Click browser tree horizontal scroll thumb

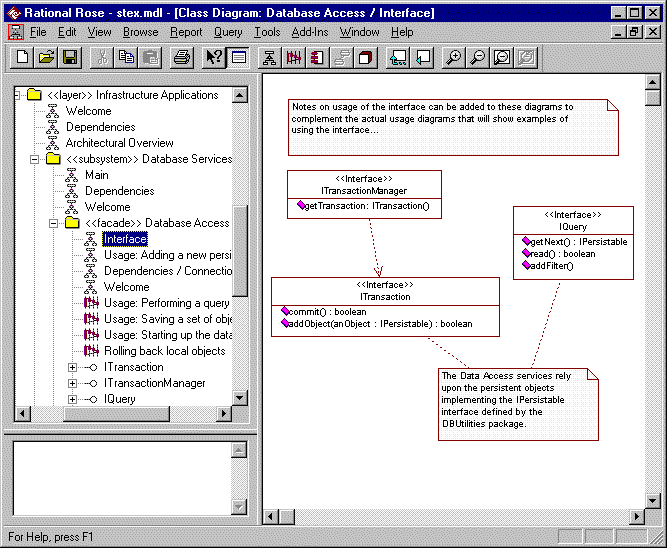(117, 414)
